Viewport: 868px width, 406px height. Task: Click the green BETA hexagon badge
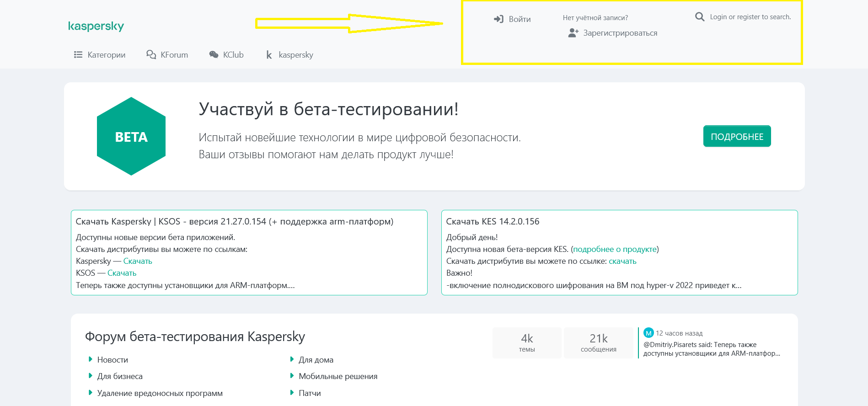coord(131,136)
